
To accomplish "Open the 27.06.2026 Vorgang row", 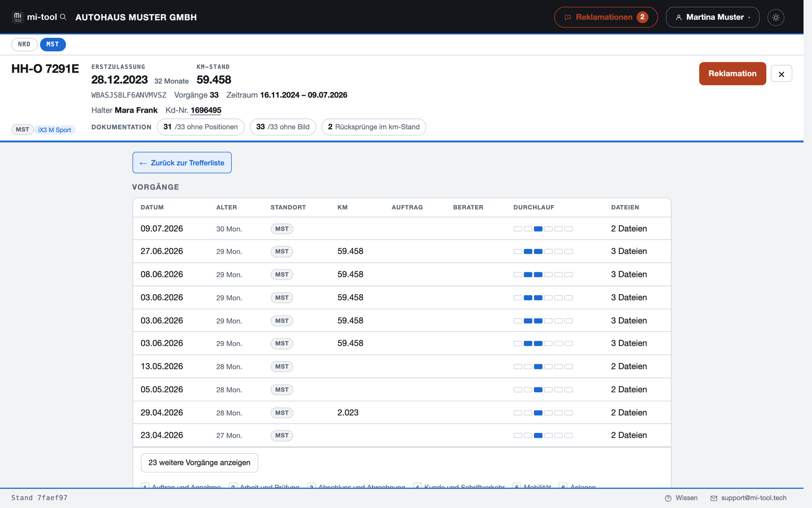I will (401, 251).
